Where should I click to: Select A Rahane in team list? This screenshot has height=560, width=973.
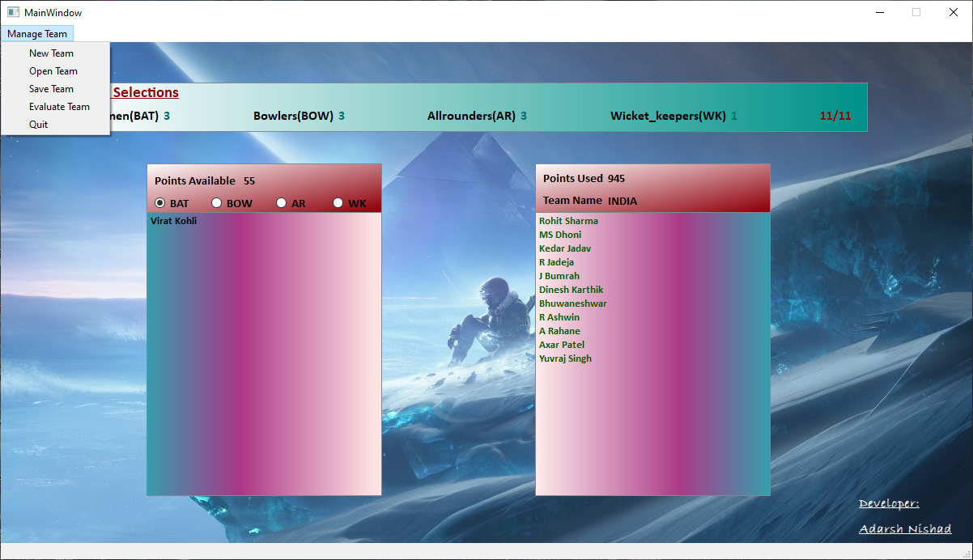(x=652, y=331)
